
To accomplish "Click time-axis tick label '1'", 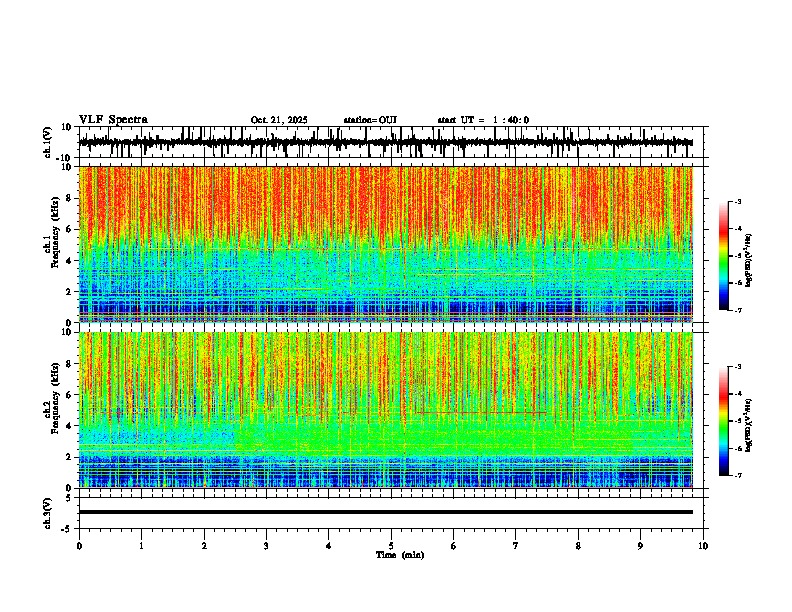I will pos(141,546).
